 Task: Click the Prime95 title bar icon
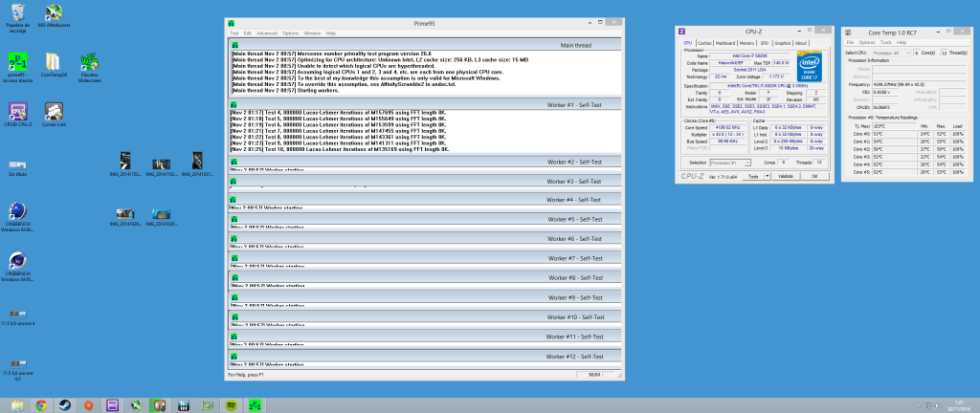[x=232, y=22]
